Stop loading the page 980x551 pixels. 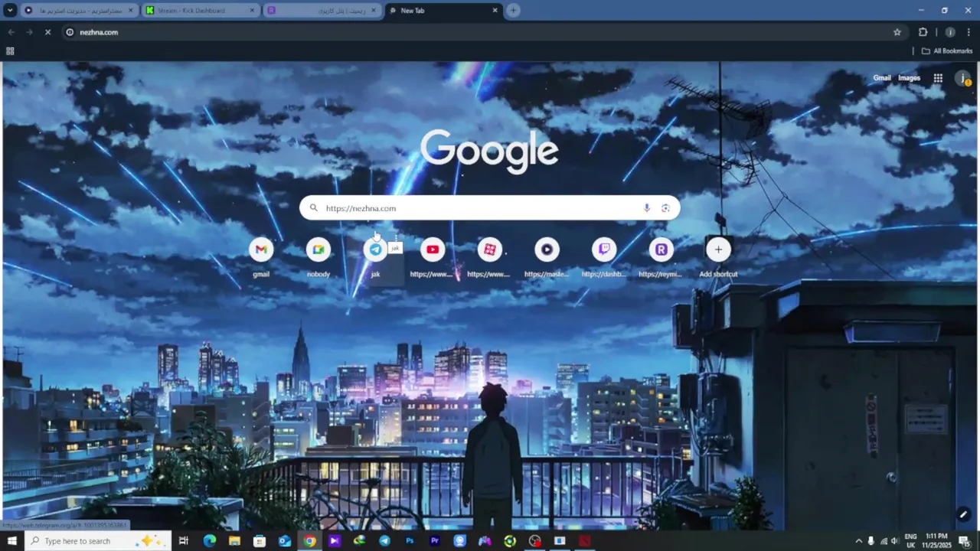pos(47,32)
